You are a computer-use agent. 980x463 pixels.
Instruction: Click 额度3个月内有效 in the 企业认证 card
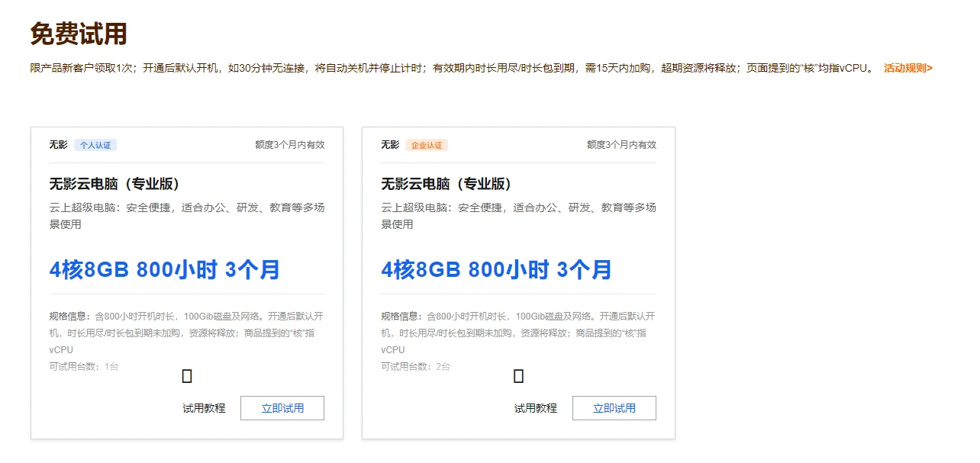point(621,145)
